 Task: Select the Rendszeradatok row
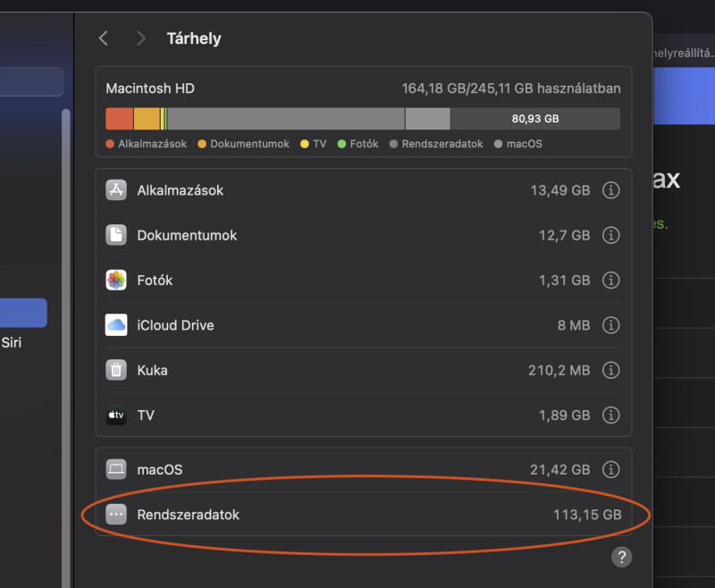pos(364,515)
